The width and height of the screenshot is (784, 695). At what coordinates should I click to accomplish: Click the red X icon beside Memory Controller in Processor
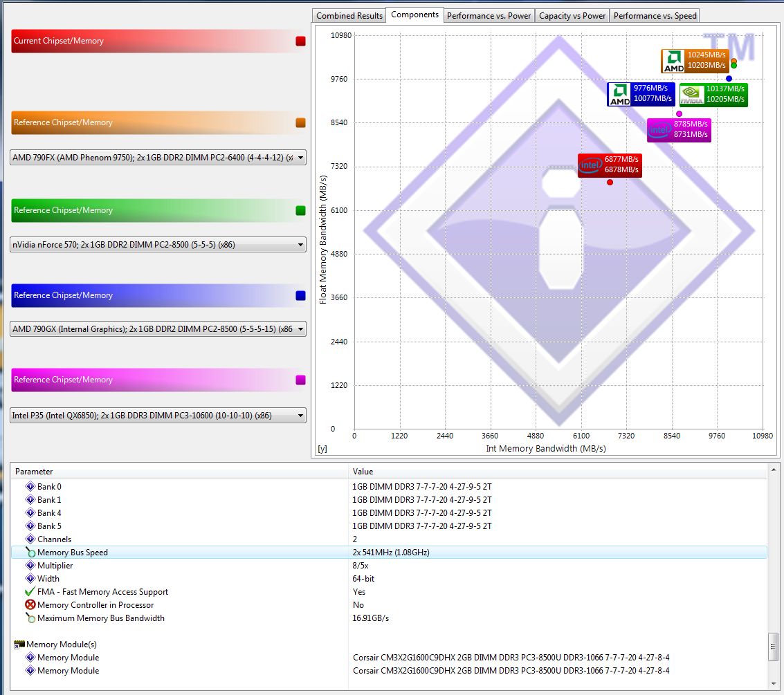coord(30,605)
